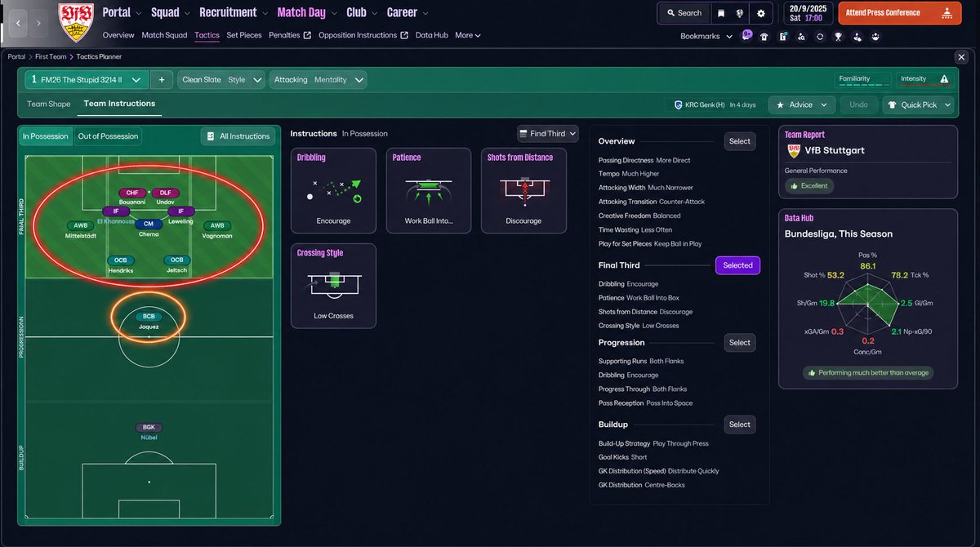Switch to the Overview sub-tab
The width and height of the screenshot is (980, 547).
tap(118, 35)
